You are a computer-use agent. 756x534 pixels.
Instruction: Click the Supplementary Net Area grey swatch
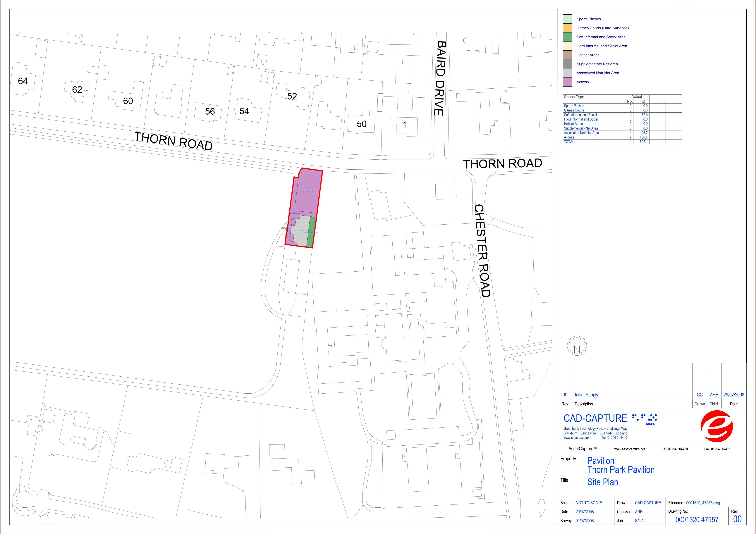tap(568, 64)
